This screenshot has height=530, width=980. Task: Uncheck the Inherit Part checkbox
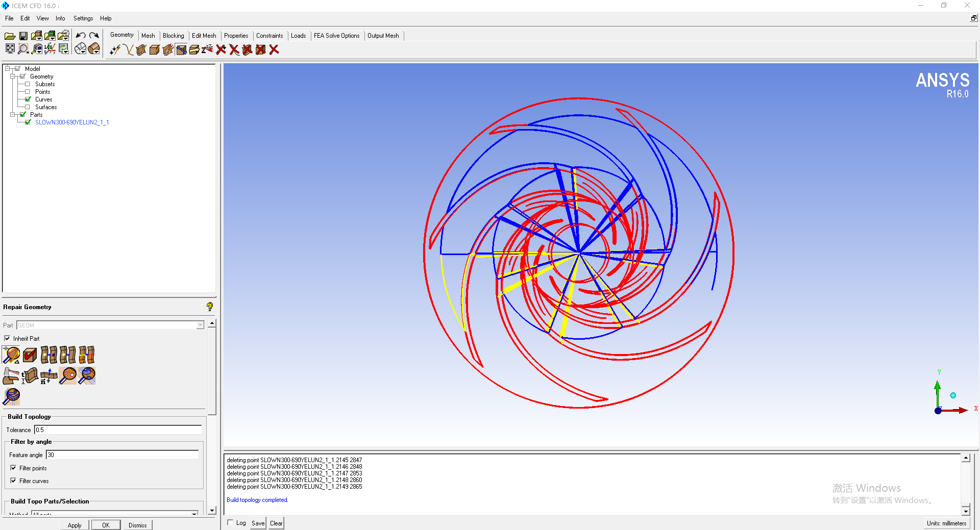8,338
